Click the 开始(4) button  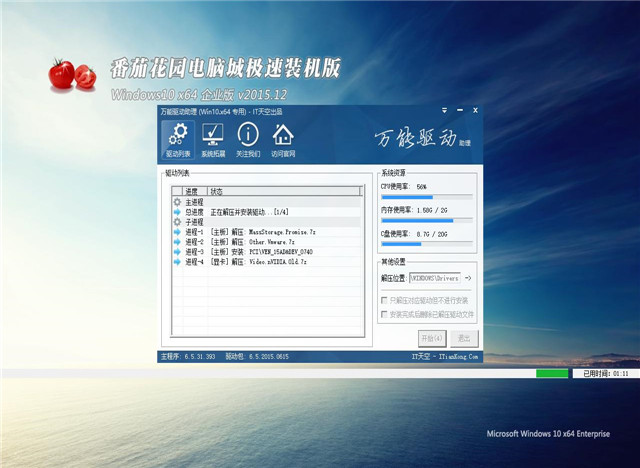[432, 338]
